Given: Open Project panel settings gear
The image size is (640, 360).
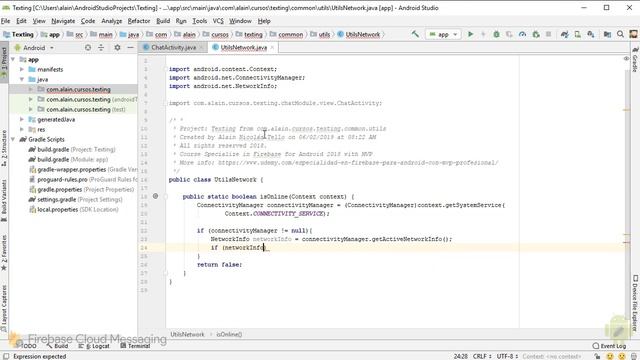Looking at the screenshot, I should click(x=117, y=48).
